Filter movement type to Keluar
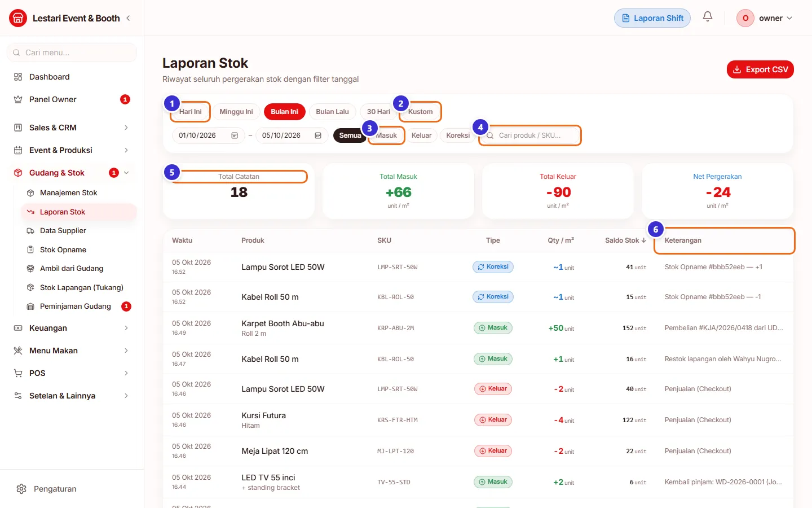This screenshot has height=508, width=812. (421, 135)
